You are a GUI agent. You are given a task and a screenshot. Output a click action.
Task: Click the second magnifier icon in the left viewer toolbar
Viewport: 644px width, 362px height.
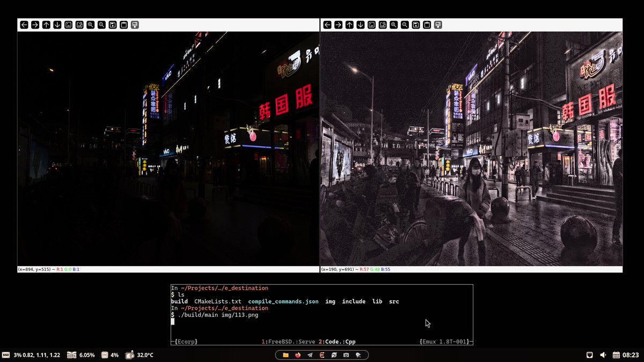click(101, 25)
